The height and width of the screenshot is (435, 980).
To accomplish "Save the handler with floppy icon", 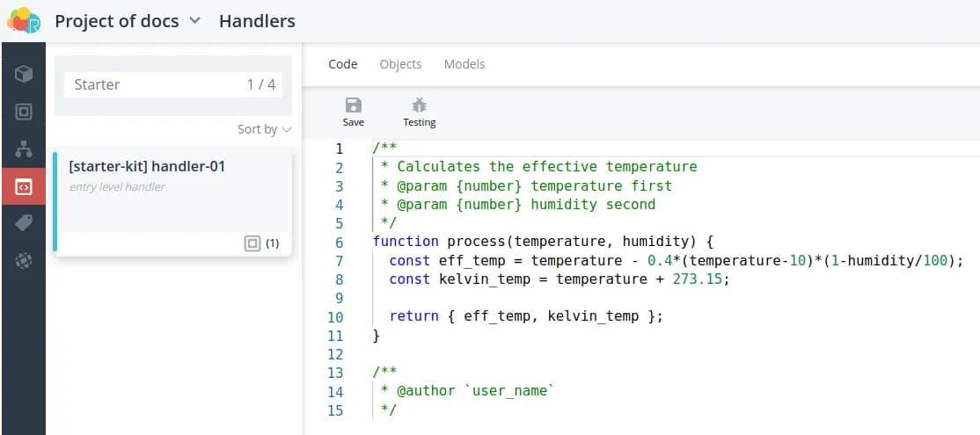I will 354,112.
